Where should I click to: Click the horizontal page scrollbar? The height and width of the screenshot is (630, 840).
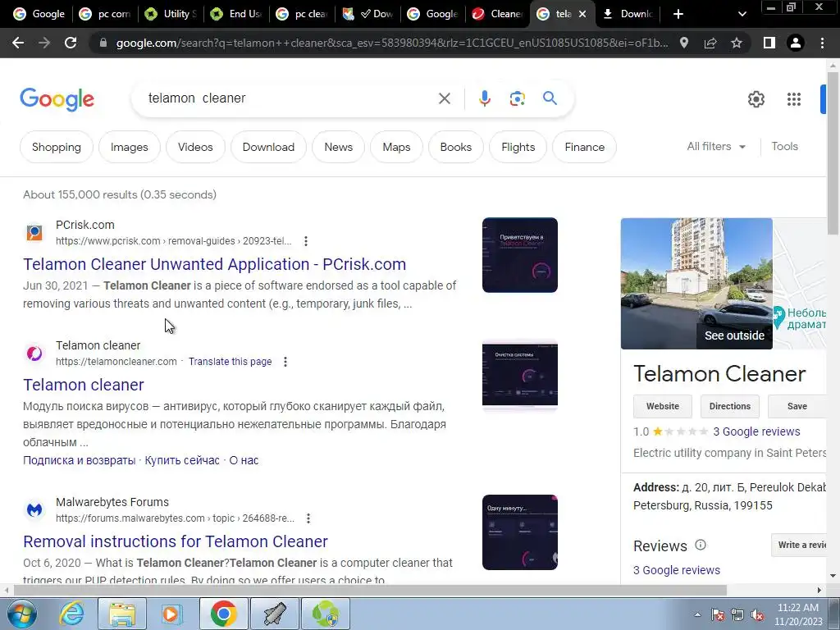(370, 590)
